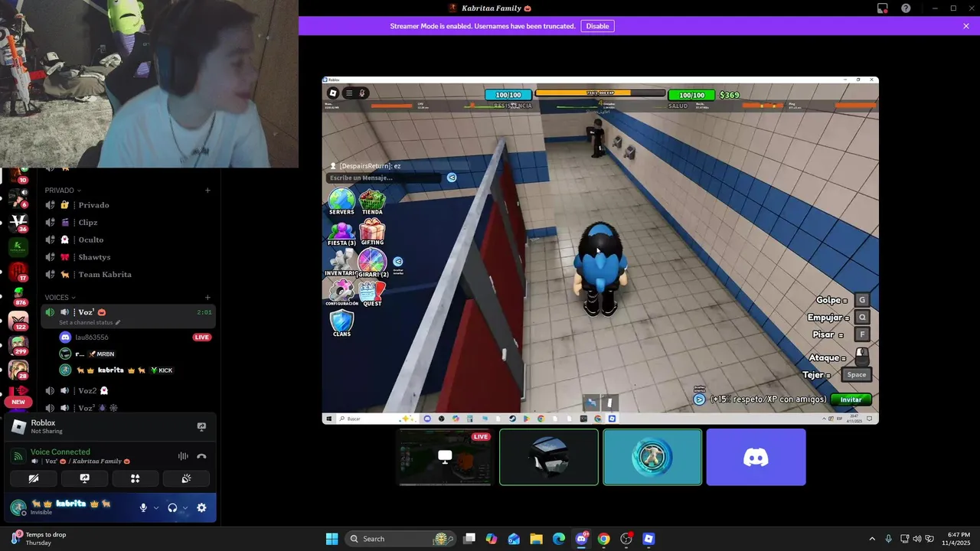Open the TIENDA shop icon
The image size is (980, 551).
[372, 202]
